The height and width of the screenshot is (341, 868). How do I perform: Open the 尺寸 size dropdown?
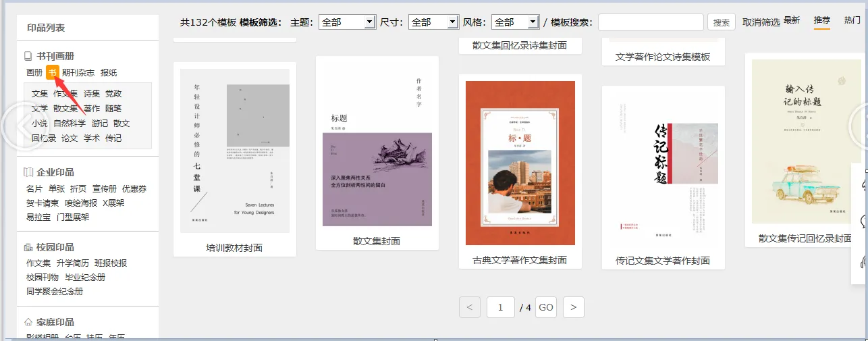[433, 22]
